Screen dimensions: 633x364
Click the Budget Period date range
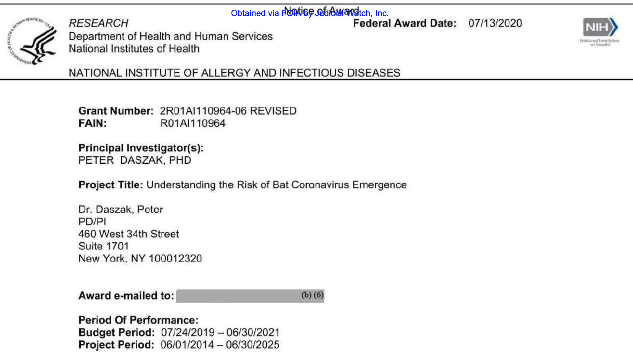click(x=220, y=332)
